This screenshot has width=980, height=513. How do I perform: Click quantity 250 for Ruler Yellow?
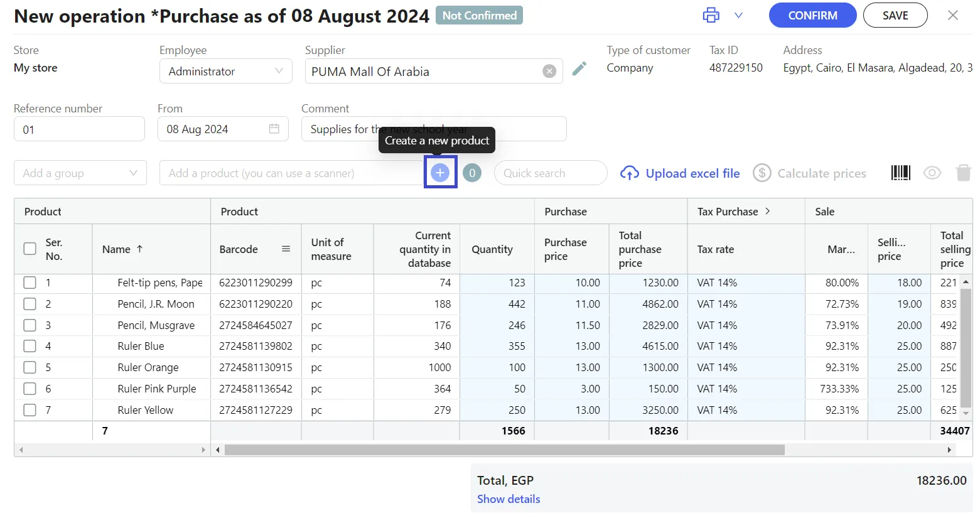coord(497,410)
